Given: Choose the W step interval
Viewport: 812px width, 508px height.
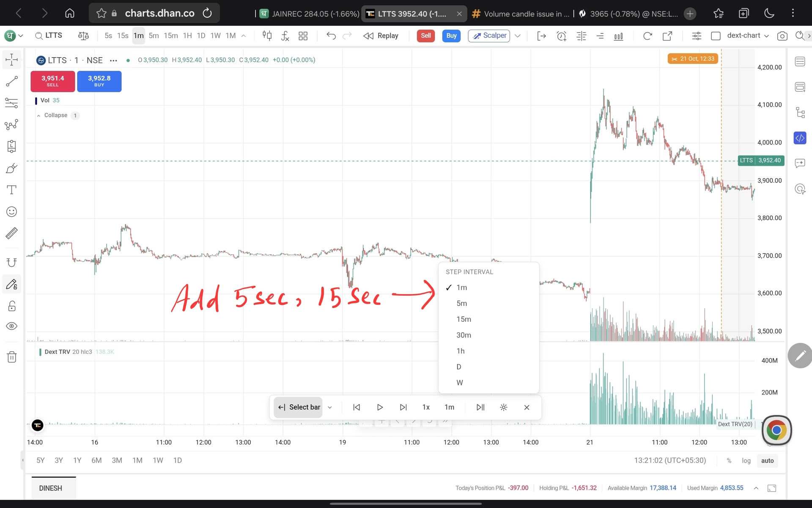Looking at the screenshot, I should point(489,383).
